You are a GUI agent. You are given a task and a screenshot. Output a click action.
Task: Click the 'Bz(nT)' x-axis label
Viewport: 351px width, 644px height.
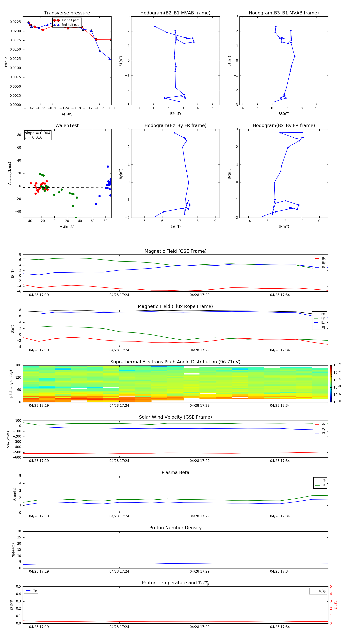[x=175, y=227]
